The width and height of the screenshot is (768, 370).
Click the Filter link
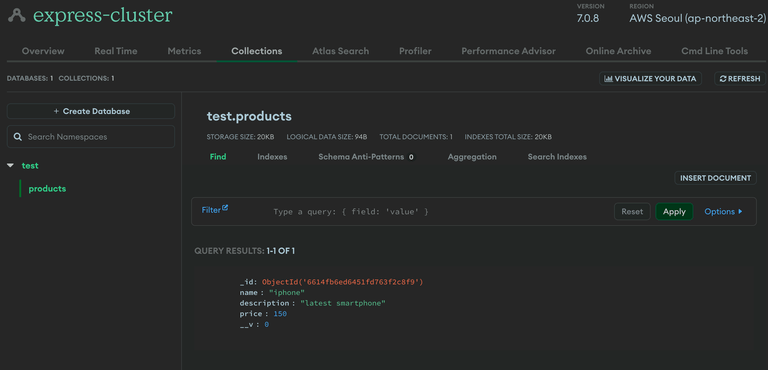pos(211,210)
